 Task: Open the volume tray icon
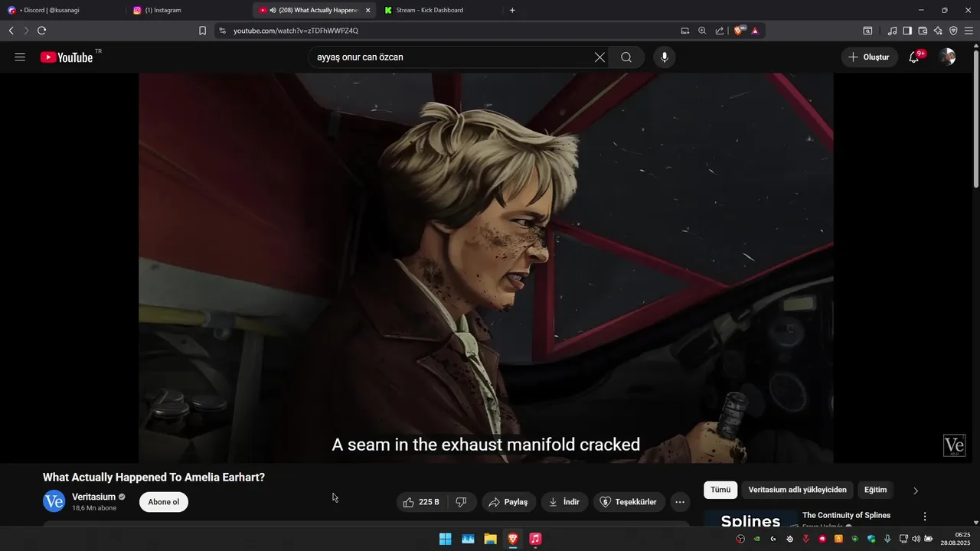(916, 539)
